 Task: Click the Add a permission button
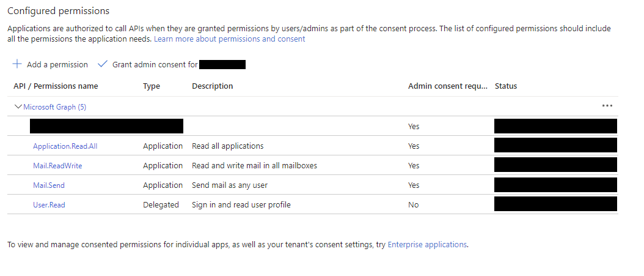[57, 65]
